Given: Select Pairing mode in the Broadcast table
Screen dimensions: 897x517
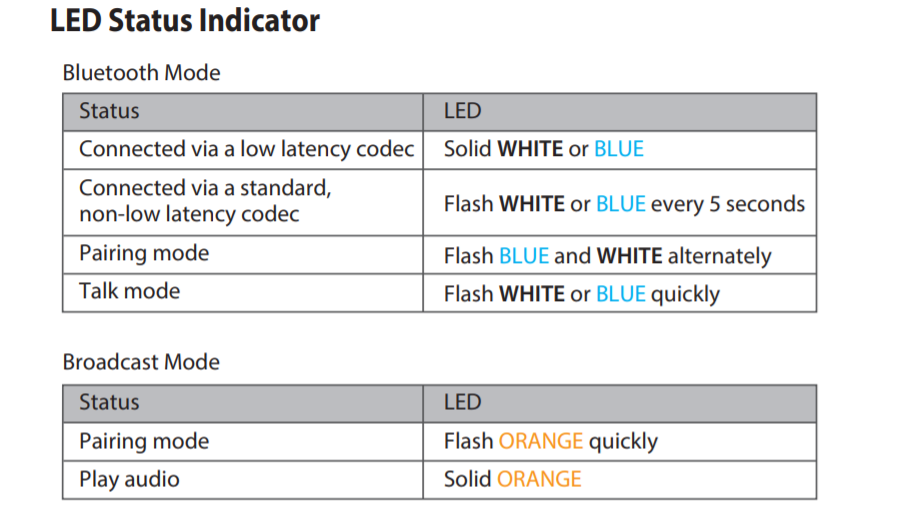Looking at the screenshot, I should [x=144, y=441].
